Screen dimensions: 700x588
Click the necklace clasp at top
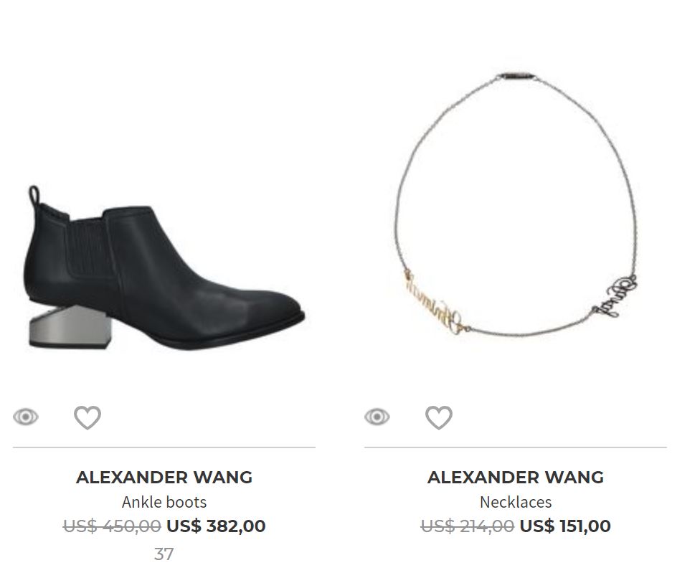(517, 76)
